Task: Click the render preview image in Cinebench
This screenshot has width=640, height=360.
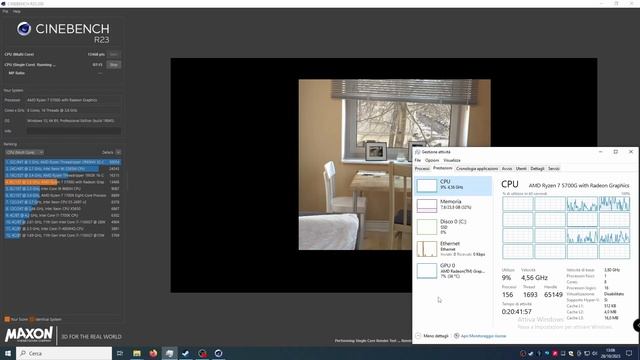Action: coord(394,164)
